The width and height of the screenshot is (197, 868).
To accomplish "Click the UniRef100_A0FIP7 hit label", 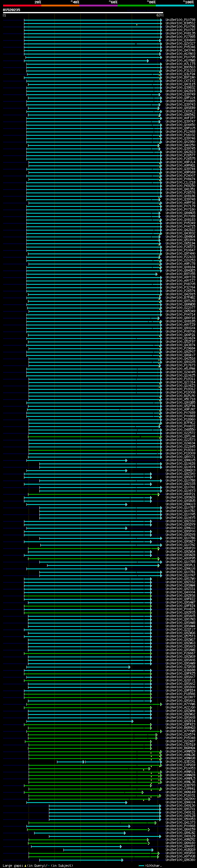I will click(x=180, y=118).
